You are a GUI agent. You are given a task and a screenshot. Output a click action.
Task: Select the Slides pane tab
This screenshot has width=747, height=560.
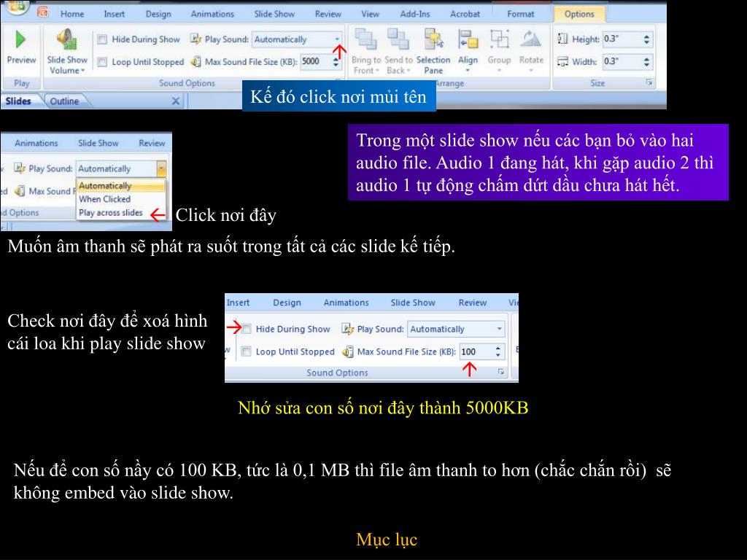click(18, 101)
